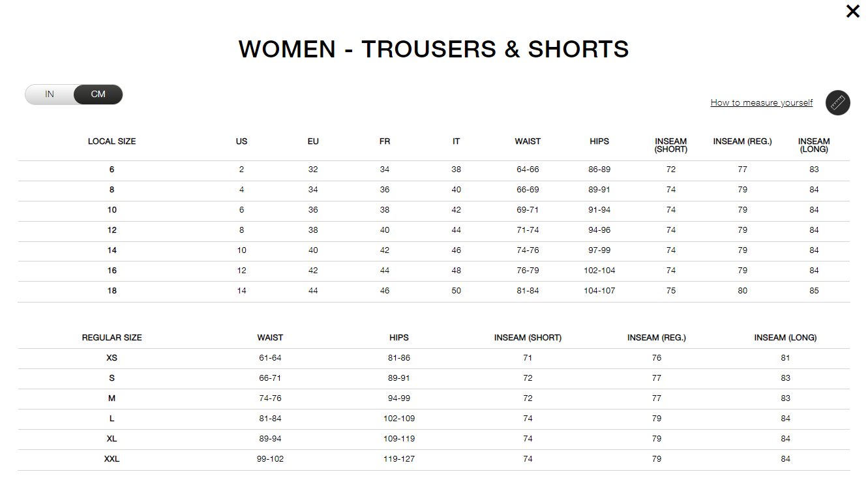Click the INSEAM (LONG) header in the bottom table

point(785,338)
